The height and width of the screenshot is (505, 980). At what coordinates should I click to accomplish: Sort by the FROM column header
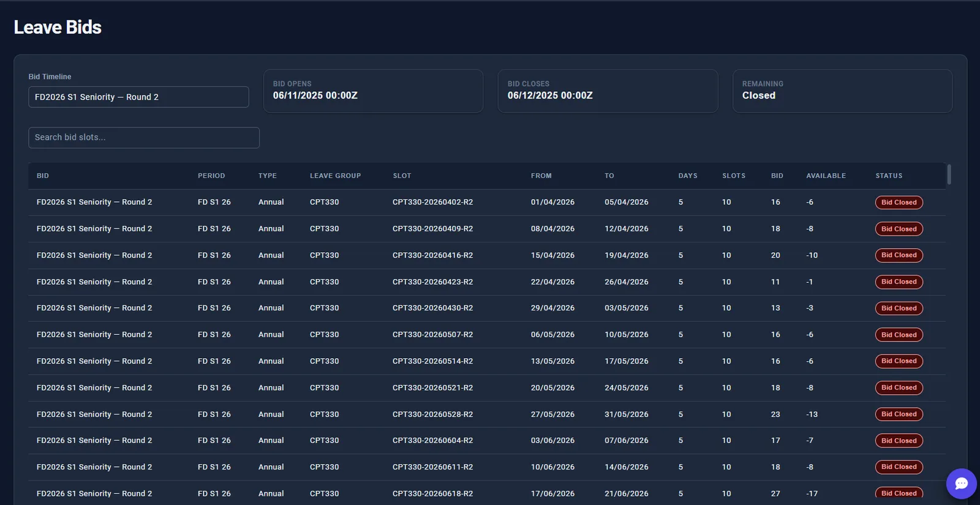(x=541, y=176)
